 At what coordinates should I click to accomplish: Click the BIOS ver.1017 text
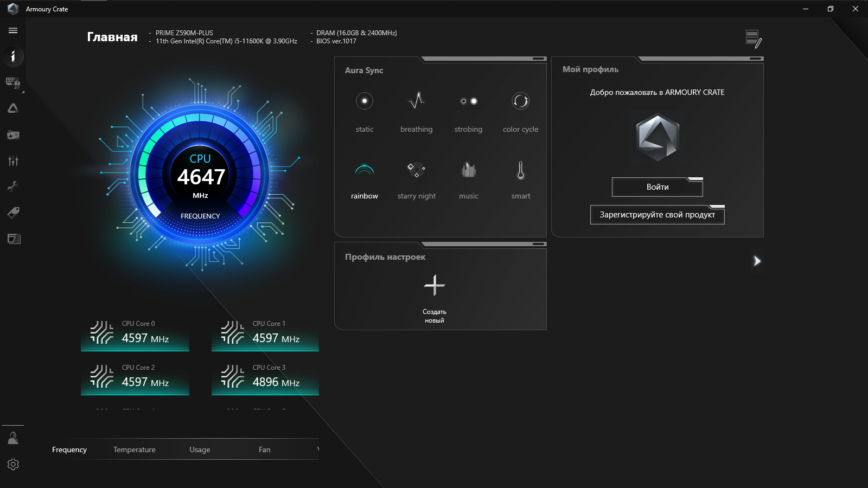pos(336,41)
